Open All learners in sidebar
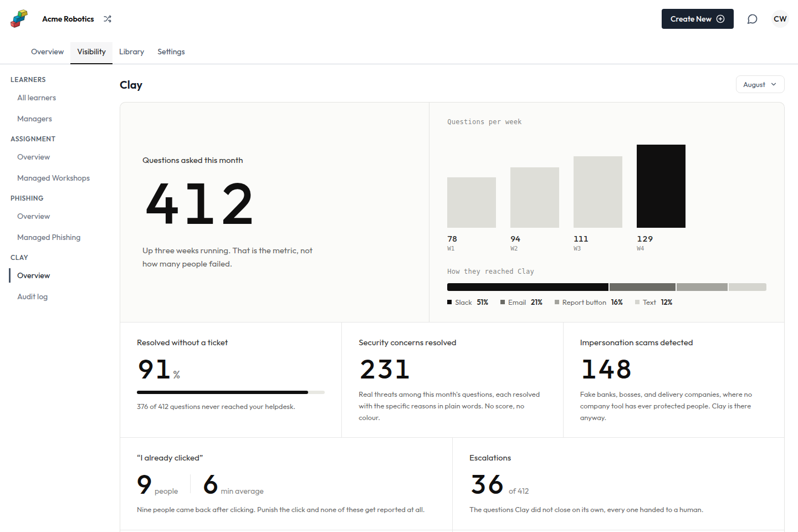Image resolution: width=798 pixels, height=532 pixels. (x=37, y=98)
